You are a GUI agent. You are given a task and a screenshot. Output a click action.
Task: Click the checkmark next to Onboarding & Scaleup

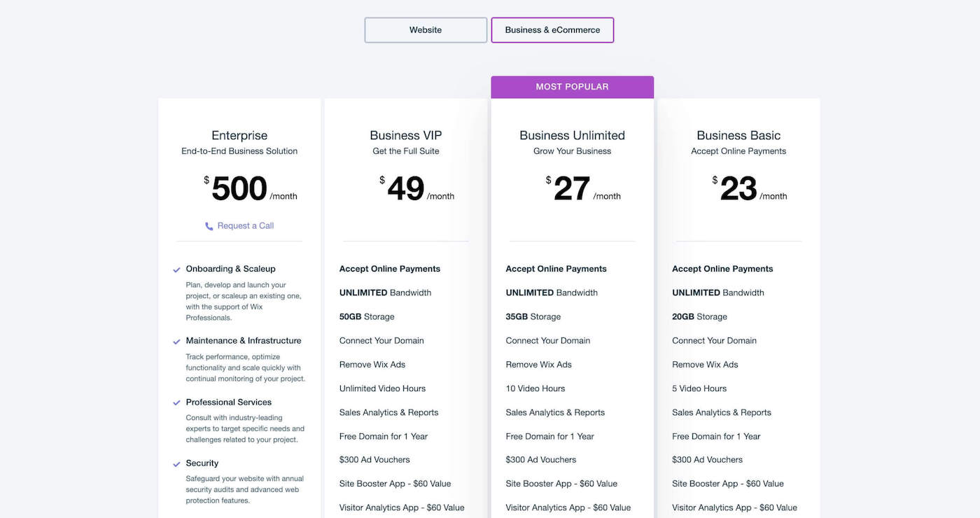(x=176, y=269)
